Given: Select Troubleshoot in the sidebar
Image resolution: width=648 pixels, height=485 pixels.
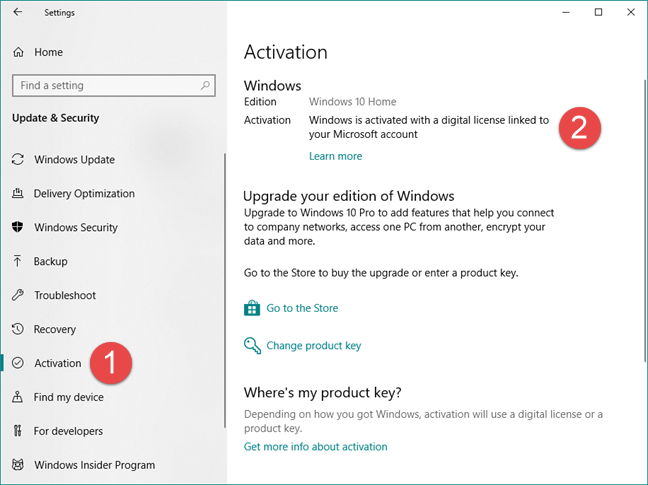Looking at the screenshot, I should [x=65, y=295].
